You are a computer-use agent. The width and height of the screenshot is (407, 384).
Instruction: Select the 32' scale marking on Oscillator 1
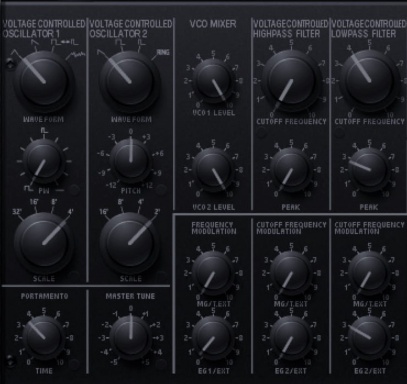click(x=17, y=211)
